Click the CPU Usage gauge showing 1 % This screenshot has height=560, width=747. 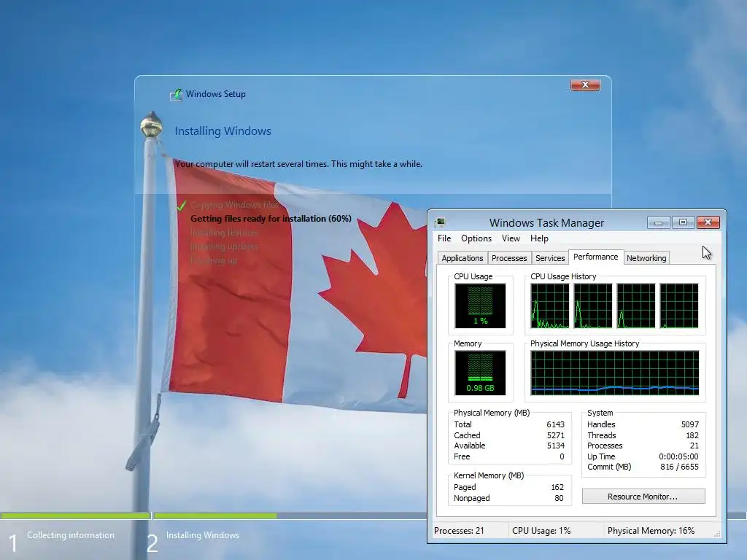[480, 306]
